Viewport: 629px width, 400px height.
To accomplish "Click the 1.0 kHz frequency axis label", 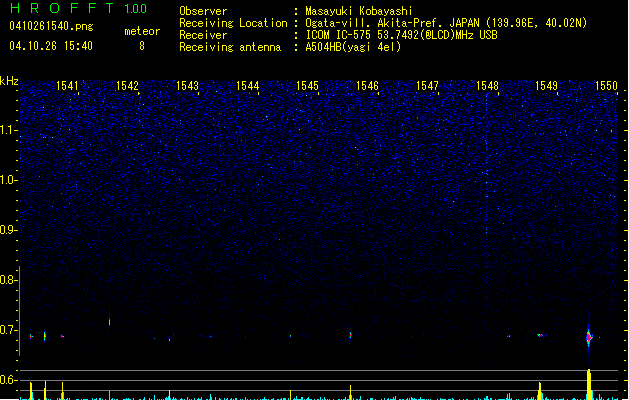I will click(8, 180).
